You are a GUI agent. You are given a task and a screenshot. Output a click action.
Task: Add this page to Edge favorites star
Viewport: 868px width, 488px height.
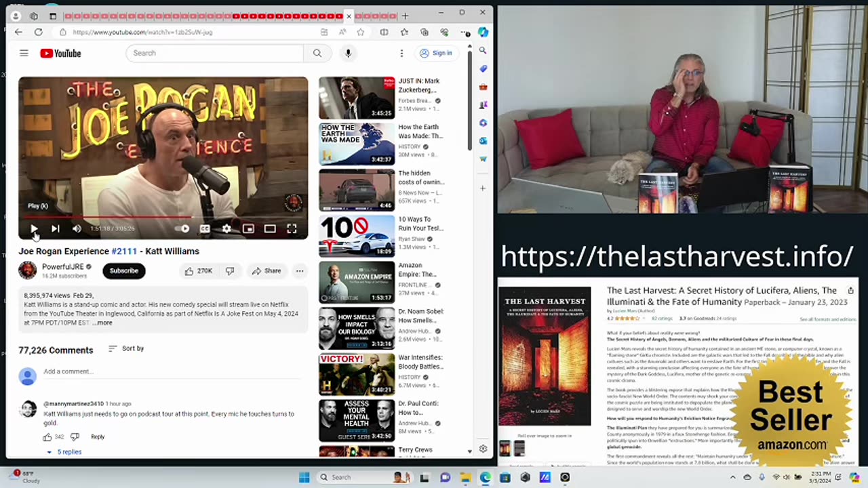(360, 32)
